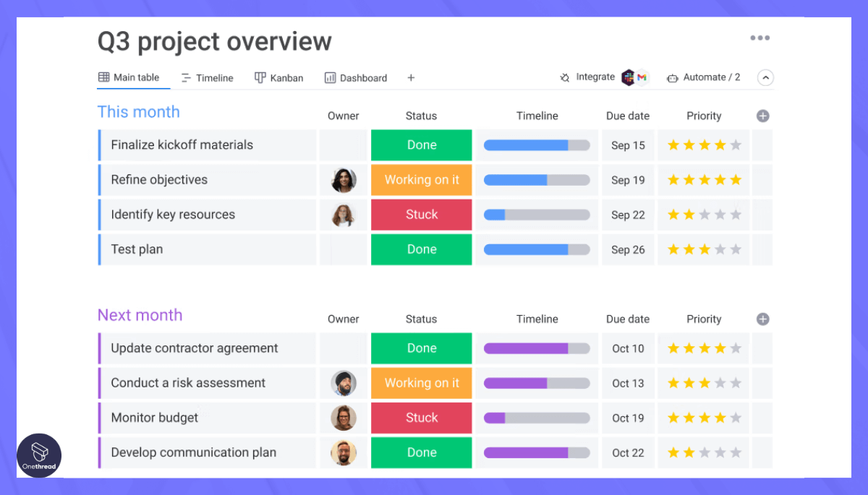Add a new view with the plus icon

(410, 77)
